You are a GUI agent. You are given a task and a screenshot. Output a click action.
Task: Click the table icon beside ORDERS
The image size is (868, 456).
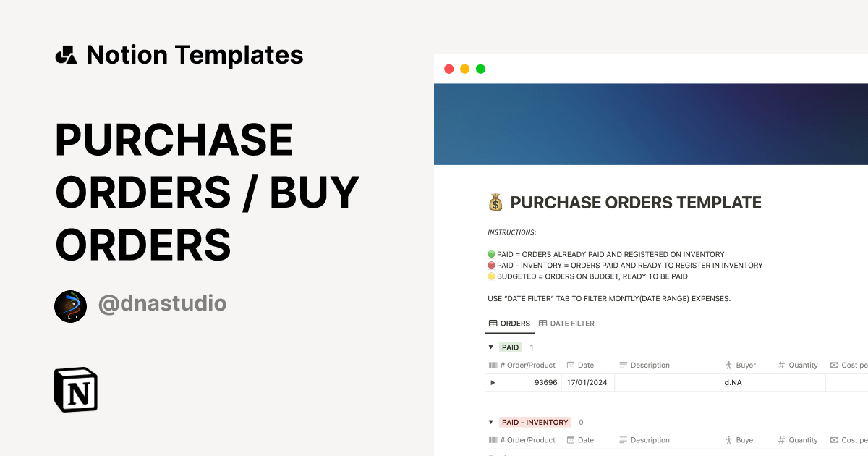tap(493, 324)
